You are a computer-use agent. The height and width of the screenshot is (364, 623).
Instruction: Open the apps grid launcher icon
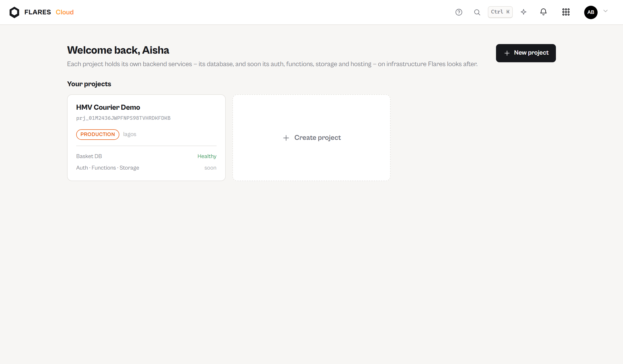pos(566,12)
